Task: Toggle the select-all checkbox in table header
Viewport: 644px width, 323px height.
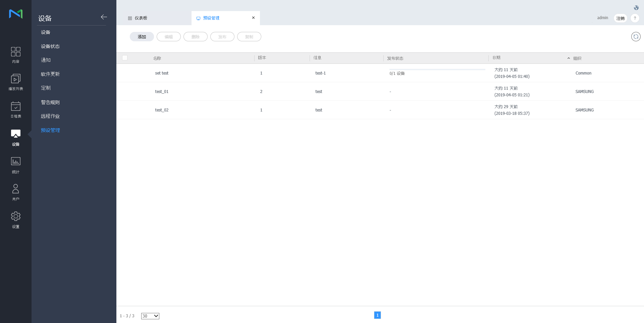Action: tap(125, 58)
